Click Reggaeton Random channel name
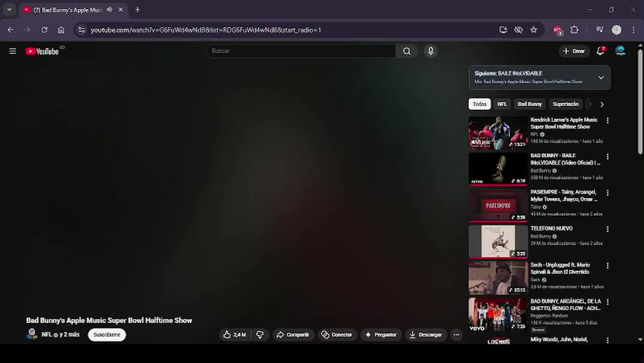644x363 pixels. 549,316
